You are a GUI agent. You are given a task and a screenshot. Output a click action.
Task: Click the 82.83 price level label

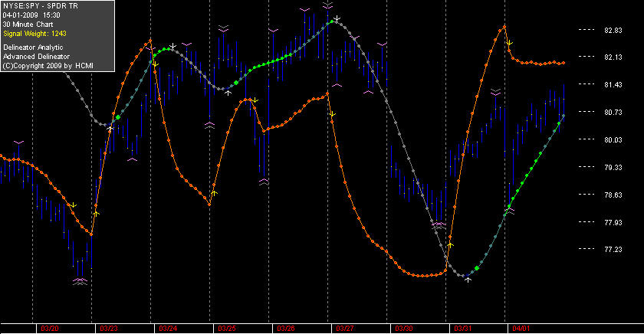613,31
